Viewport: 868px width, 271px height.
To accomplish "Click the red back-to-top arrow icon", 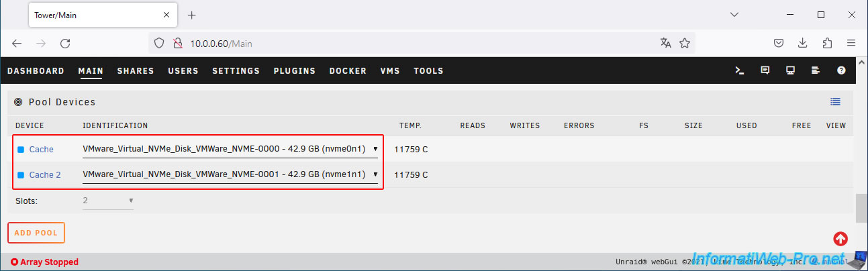I will (840, 238).
